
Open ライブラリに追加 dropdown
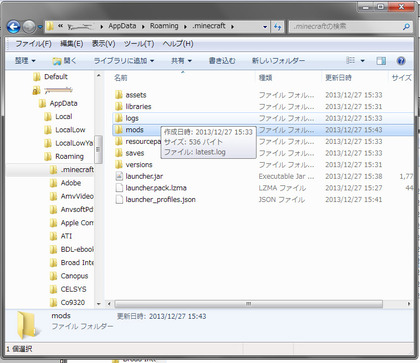pyautogui.click(x=124, y=61)
